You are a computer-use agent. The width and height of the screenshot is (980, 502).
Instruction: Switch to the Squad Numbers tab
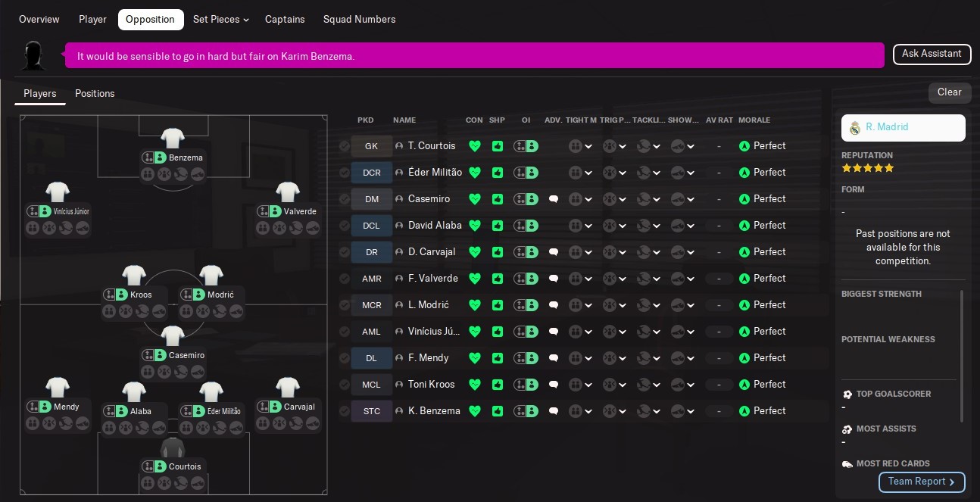[x=359, y=20]
